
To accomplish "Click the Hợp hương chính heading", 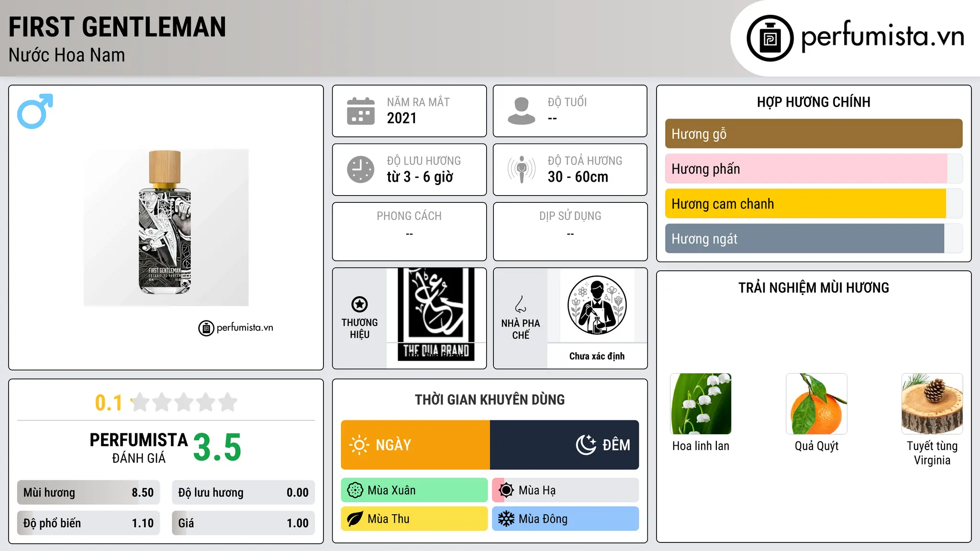I will pyautogui.click(x=813, y=102).
